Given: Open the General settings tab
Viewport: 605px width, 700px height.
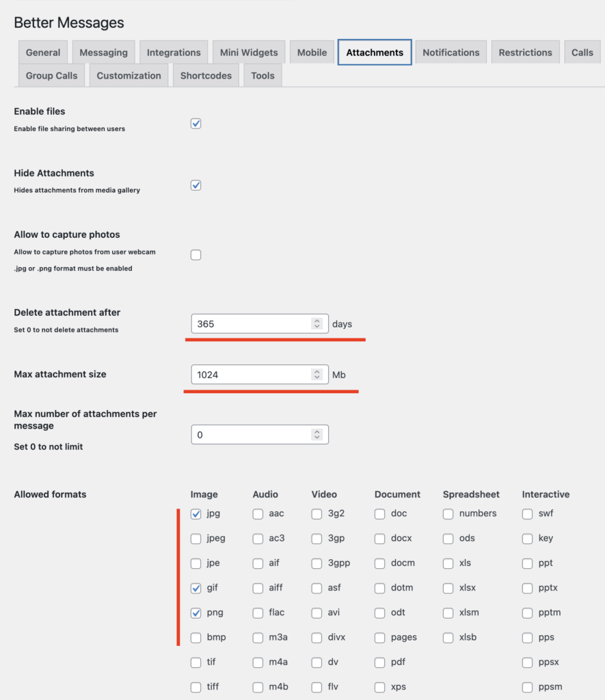Looking at the screenshot, I should 43,53.
